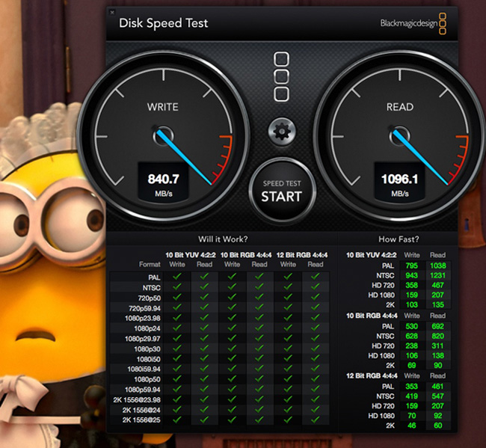
Task: Click the Format column header
Action: (150, 264)
